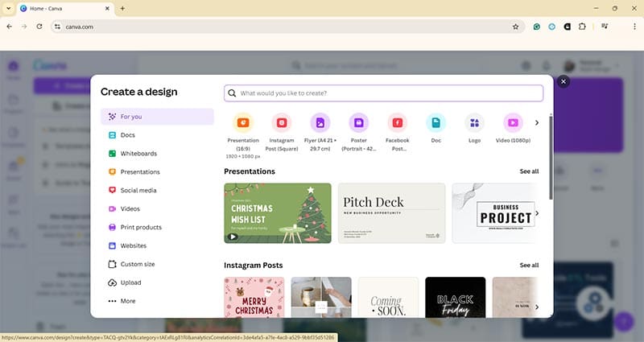The height and width of the screenshot is (342, 644).
Task: Reload the Canva page
Action: pos(39,27)
